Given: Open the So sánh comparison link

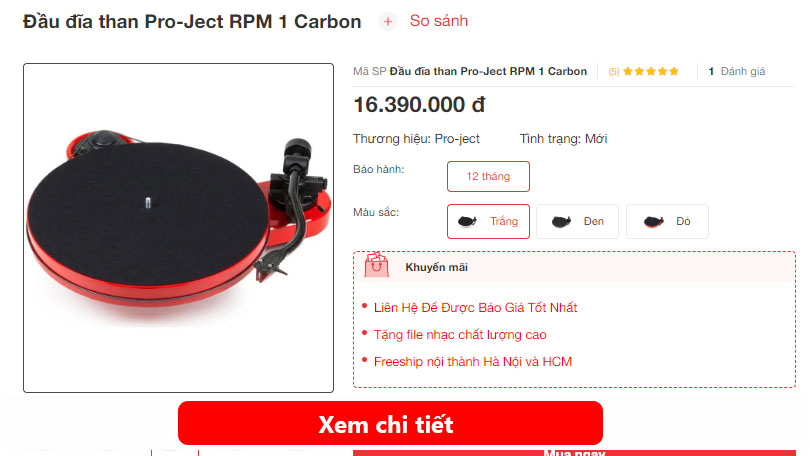Looking at the screenshot, I should point(439,21).
